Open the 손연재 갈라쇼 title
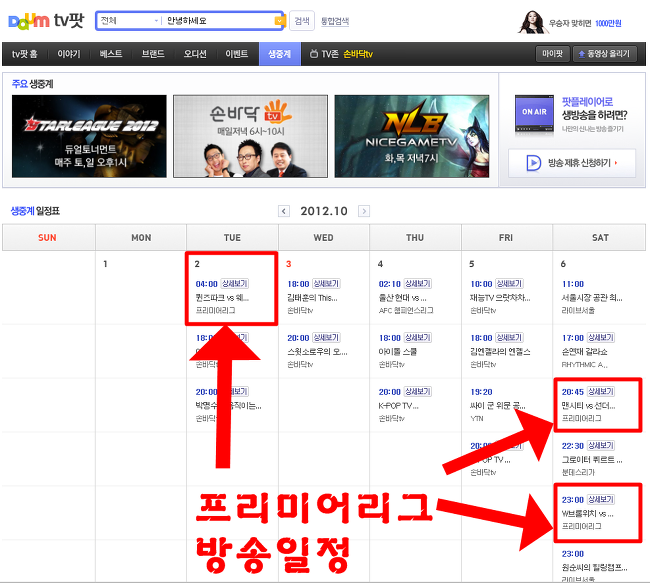 585,352
